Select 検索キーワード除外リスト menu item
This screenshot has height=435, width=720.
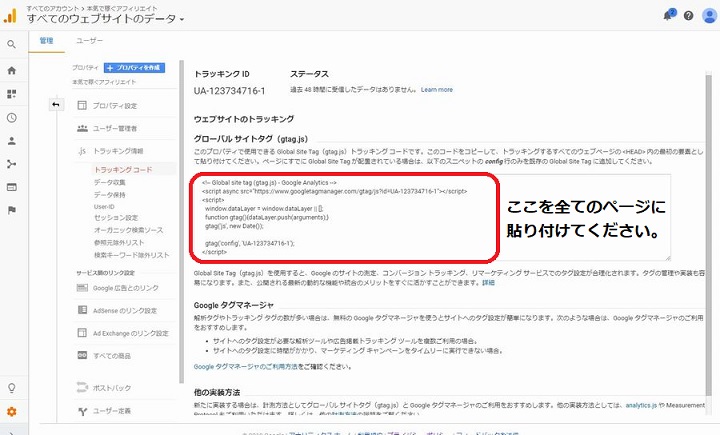click(132, 255)
